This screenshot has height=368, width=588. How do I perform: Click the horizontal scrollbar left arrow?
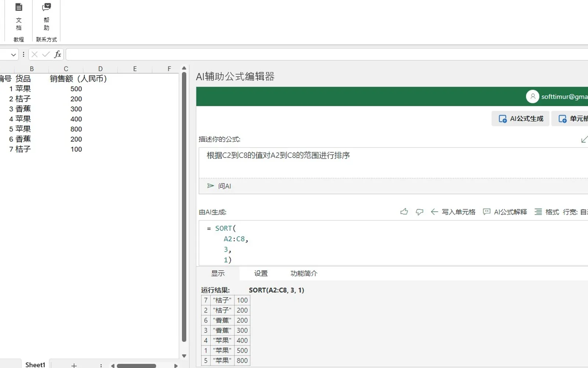[113, 365]
